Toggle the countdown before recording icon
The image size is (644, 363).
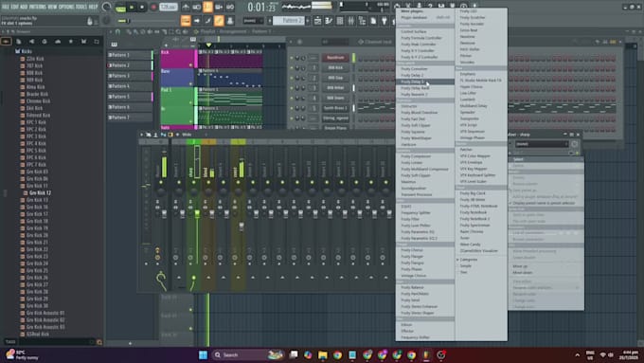coord(207,7)
